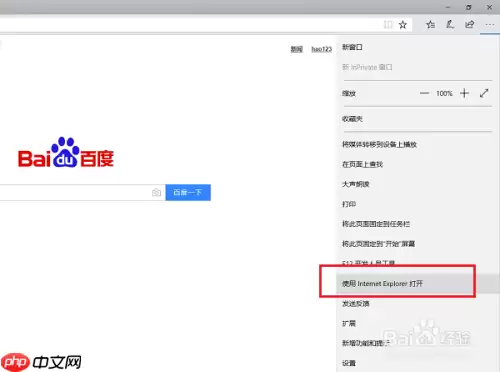Image resolution: width=500 pixels, height=372 pixels.
Task: Enter full screen with diagonal arrow icon
Action: point(484,93)
